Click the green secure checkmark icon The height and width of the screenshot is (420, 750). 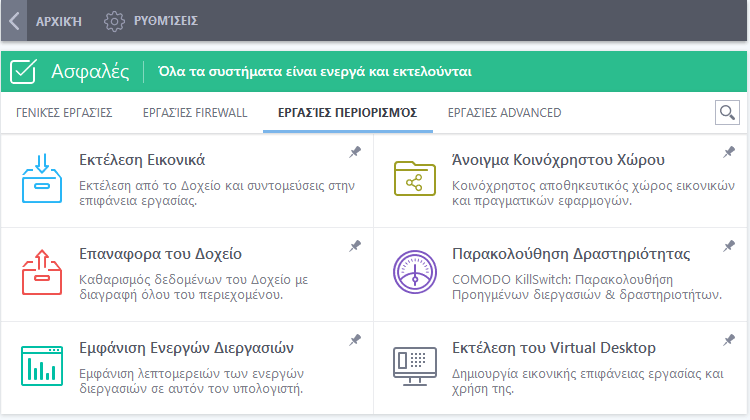(x=23, y=72)
